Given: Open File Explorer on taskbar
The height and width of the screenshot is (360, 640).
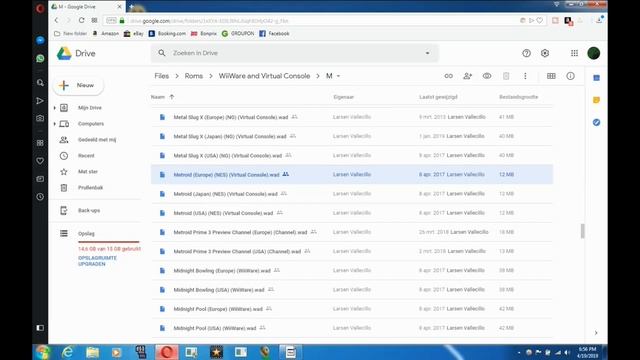Looking at the screenshot, I should coord(92,352).
